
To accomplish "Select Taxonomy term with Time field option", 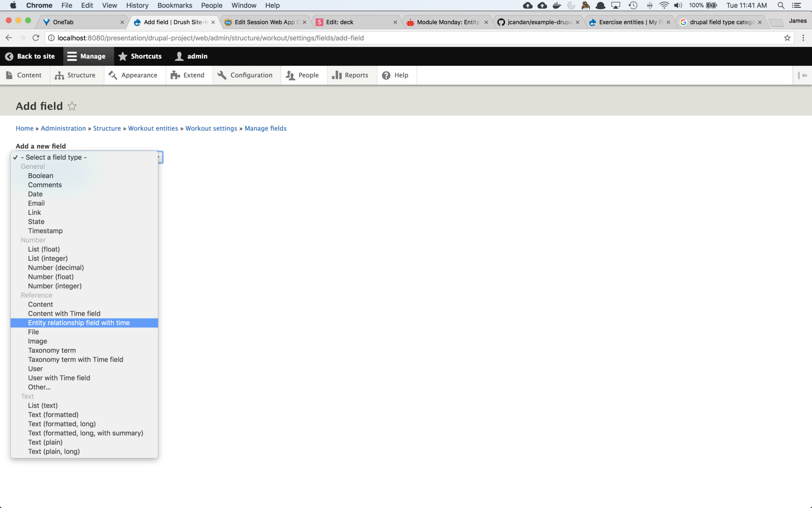I will [x=76, y=359].
